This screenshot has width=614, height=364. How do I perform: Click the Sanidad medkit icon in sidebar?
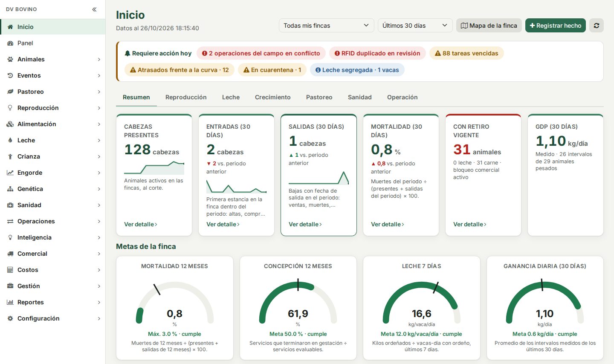click(x=10, y=205)
